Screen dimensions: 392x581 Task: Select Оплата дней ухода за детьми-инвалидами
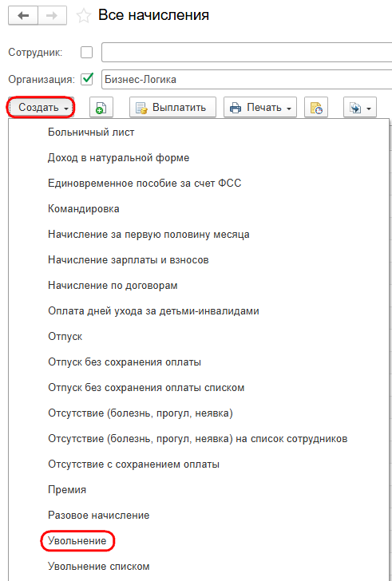pos(153,311)
